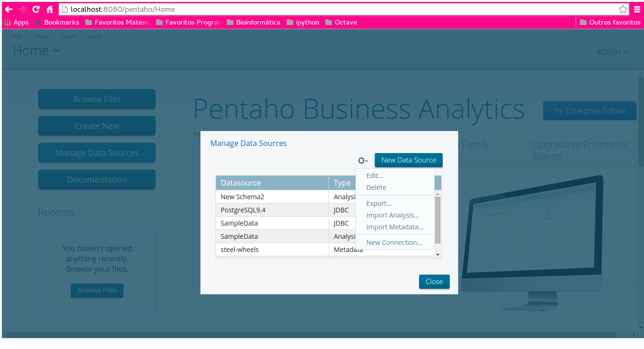Click the browser back arrow

8,9
